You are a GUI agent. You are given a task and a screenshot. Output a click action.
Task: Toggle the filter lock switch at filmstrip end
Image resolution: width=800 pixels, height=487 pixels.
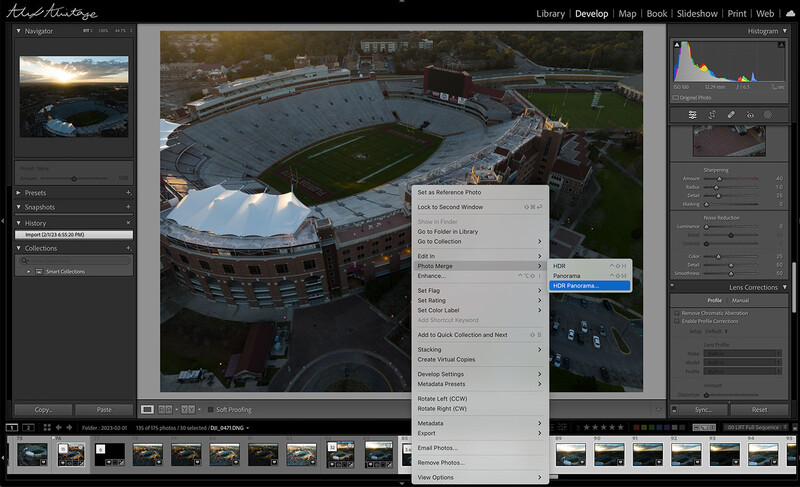[x=794, y=427]
